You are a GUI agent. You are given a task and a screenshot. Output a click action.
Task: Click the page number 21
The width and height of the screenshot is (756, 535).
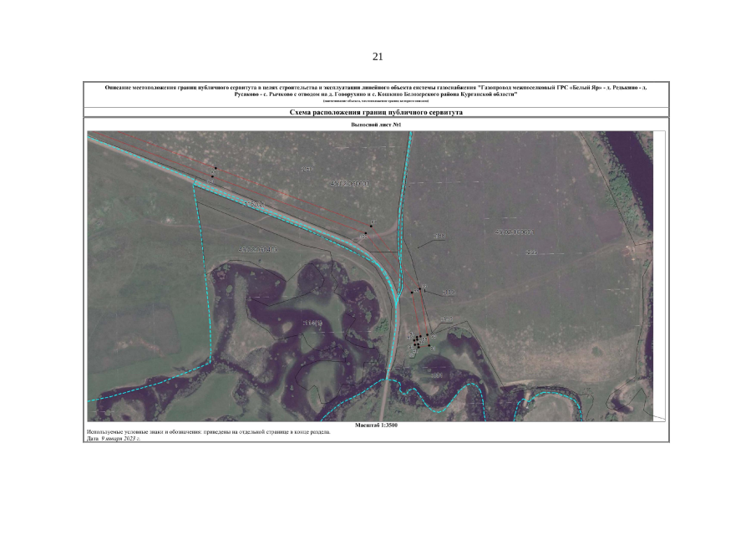[377, 57]
